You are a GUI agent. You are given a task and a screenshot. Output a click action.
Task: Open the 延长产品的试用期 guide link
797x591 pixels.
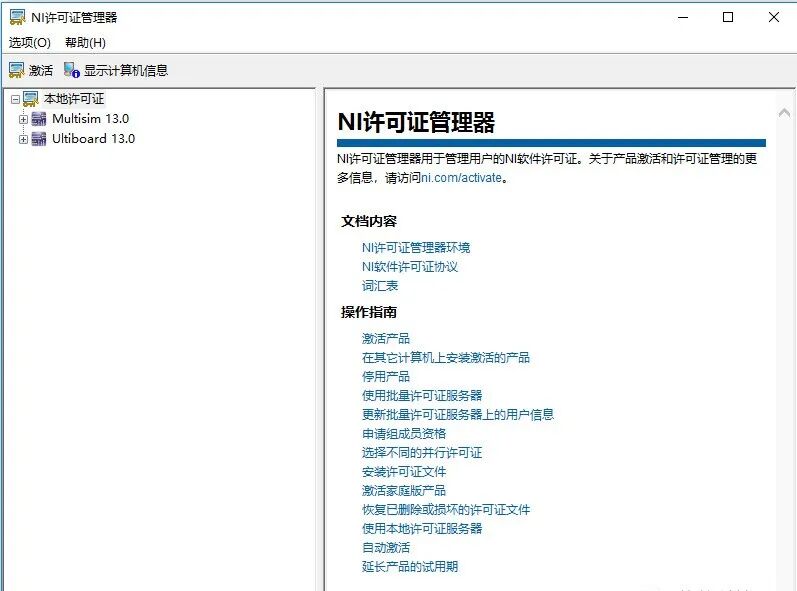coord(410,566)
